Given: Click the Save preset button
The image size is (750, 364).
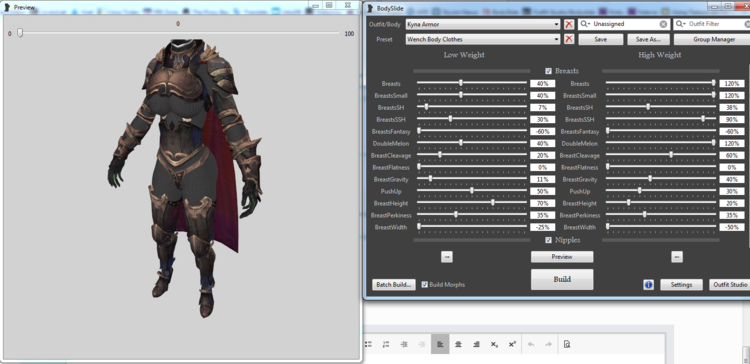Looking at the screenshot, I should point(601,39).
